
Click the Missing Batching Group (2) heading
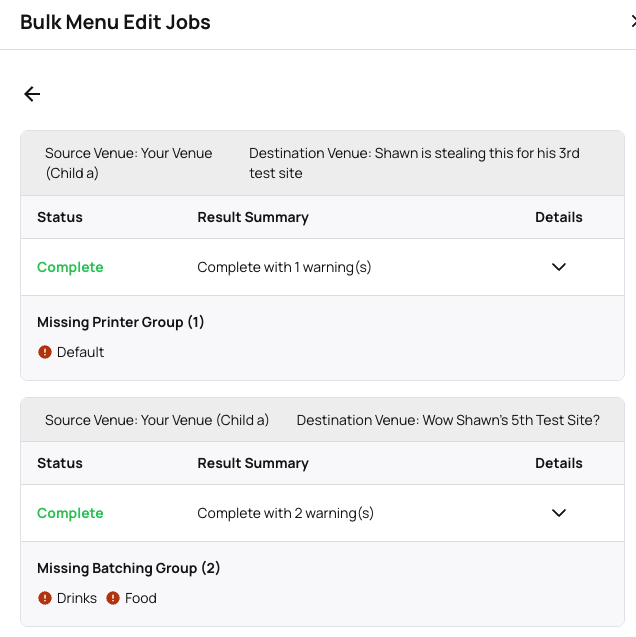(x=128, y=568)
